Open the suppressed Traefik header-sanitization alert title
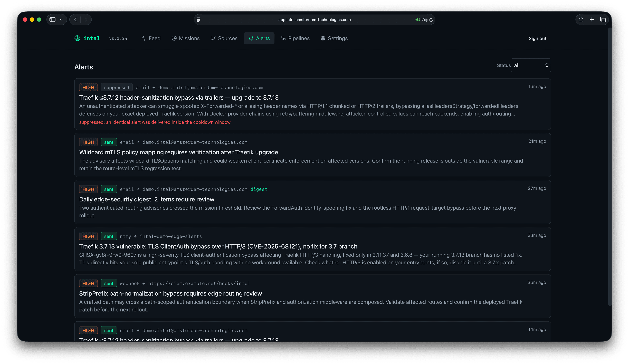 [179, 97]
